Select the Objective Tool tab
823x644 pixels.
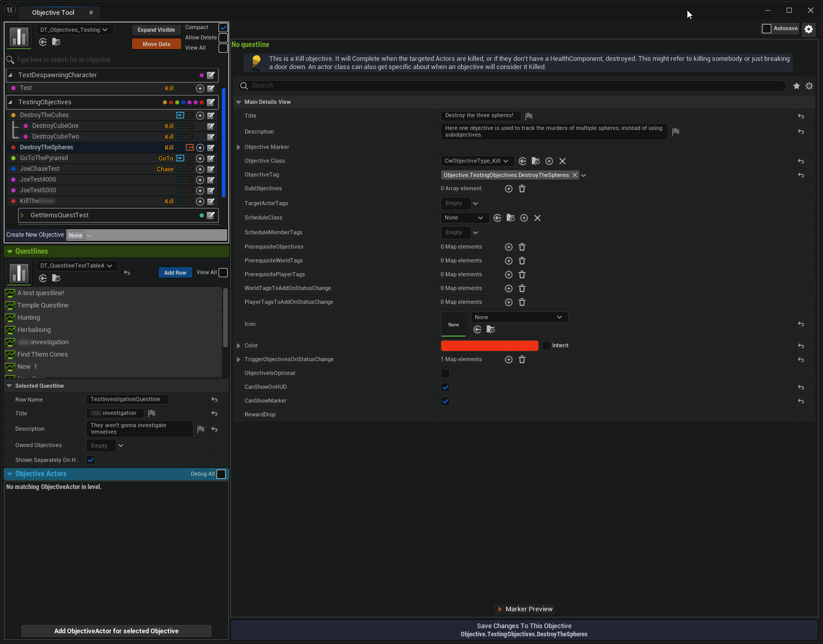[x=53, y=12]
